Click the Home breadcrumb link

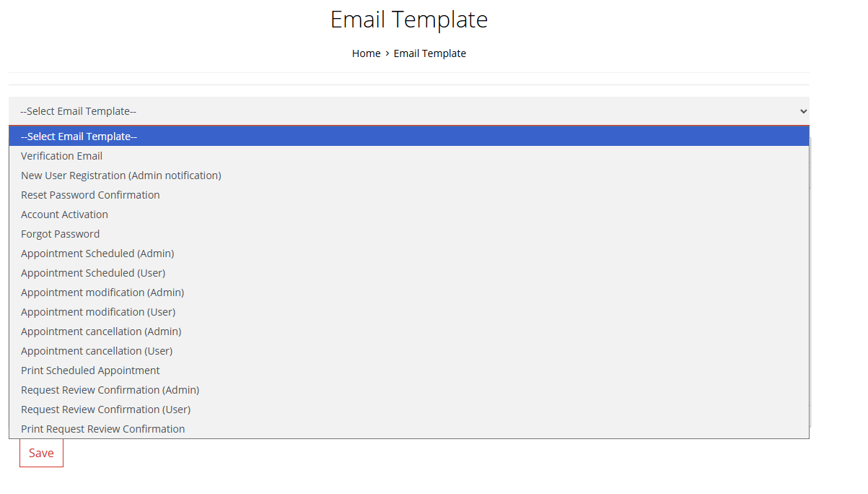pyautogui.click(x=366, y=53)
